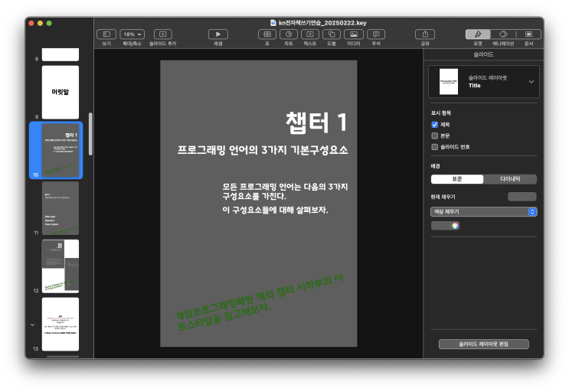Click the slide layout preview thumbnail

449,82
